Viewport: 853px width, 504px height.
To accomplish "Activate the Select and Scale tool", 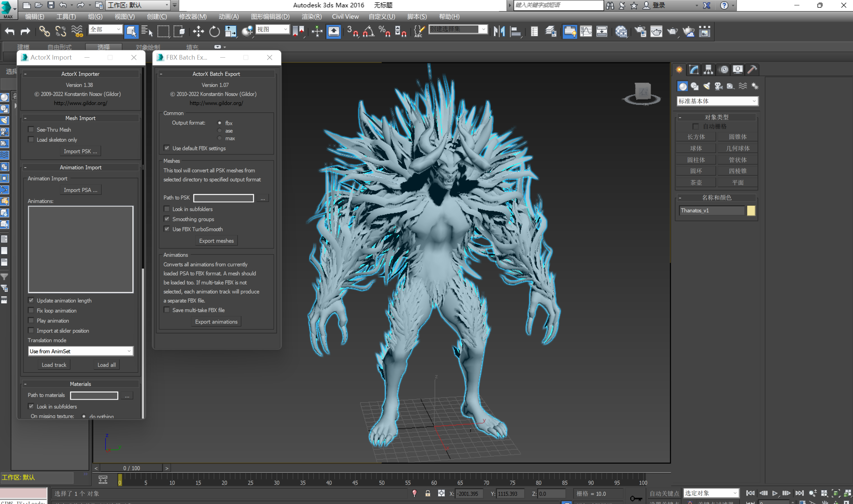I will [230, 31].
